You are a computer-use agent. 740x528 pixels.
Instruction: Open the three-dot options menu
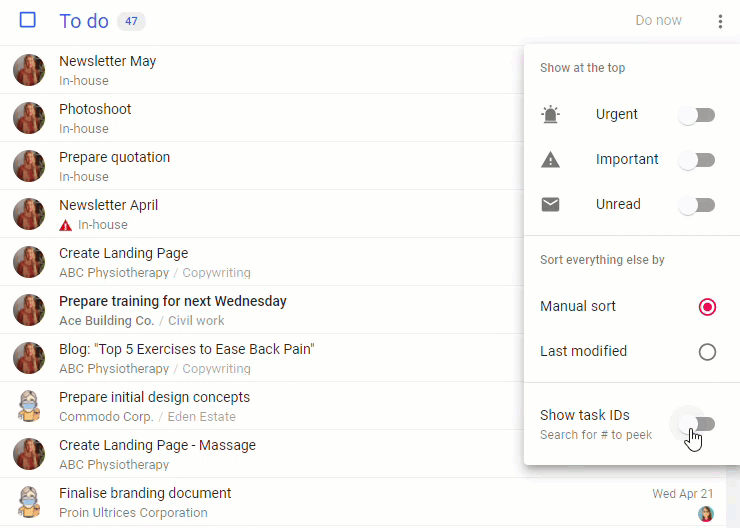coord(720,21)
